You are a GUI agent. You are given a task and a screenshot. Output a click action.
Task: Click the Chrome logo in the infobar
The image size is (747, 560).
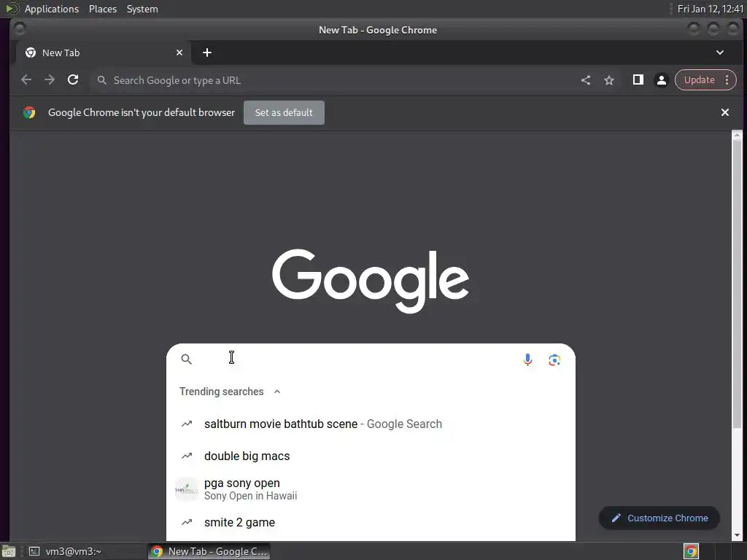[x=29, y=112]
